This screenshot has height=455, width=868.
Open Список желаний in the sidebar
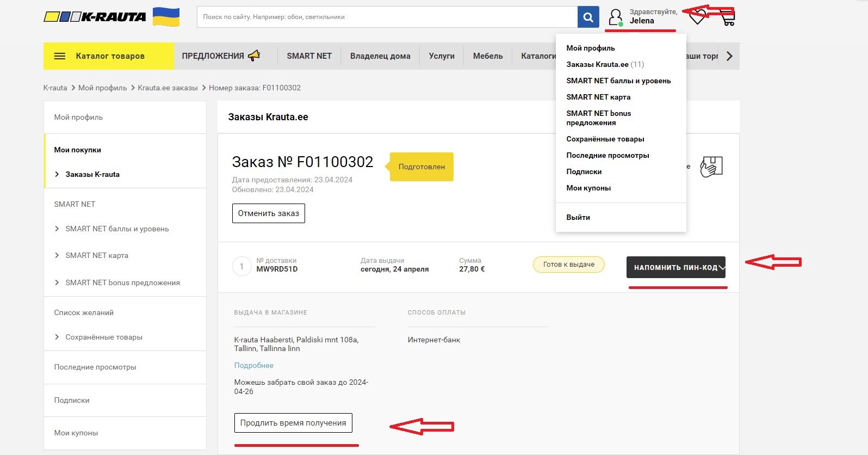coord(84,312)
